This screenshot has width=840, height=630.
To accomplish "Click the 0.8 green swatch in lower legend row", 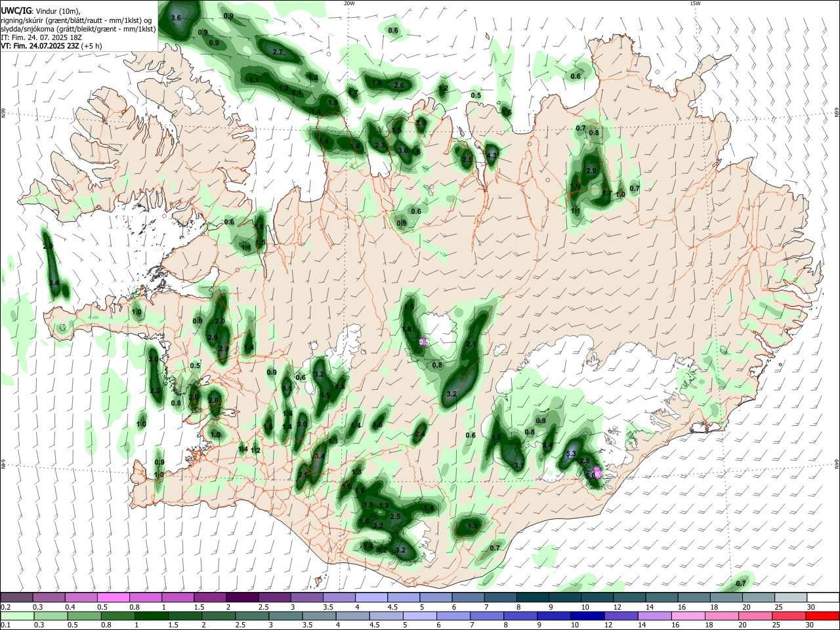I will tap(118, 616).
